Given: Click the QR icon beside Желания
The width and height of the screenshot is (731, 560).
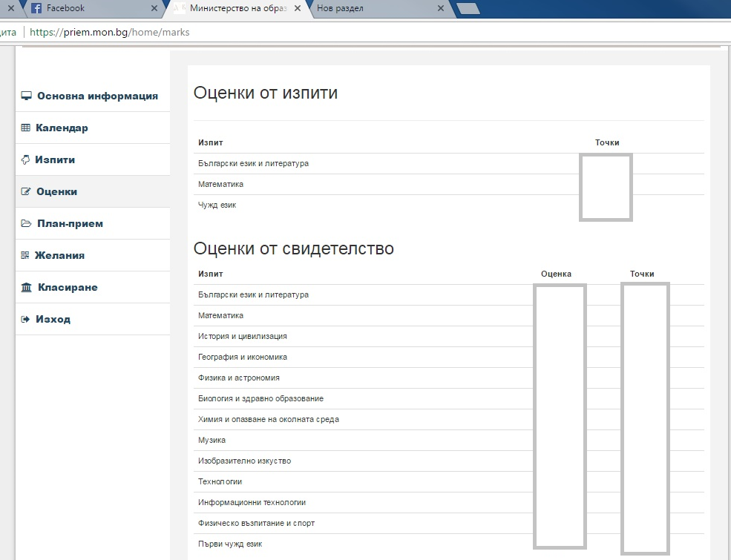Looking at the screenshot, I should [25, 255].
